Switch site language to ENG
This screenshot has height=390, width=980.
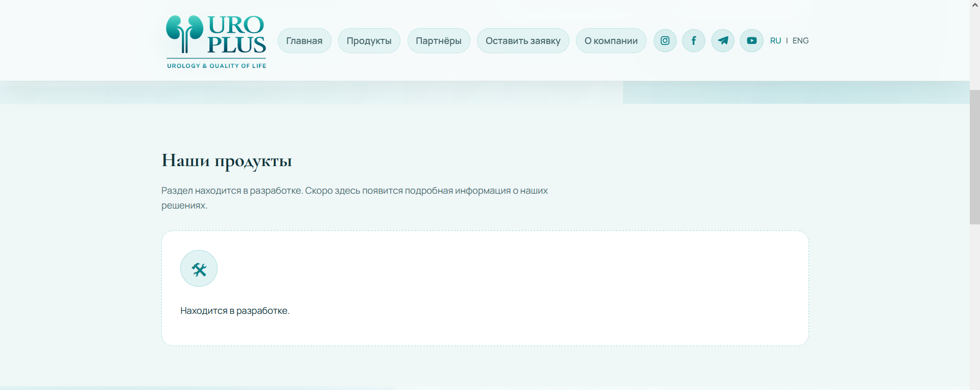(800, 40)
